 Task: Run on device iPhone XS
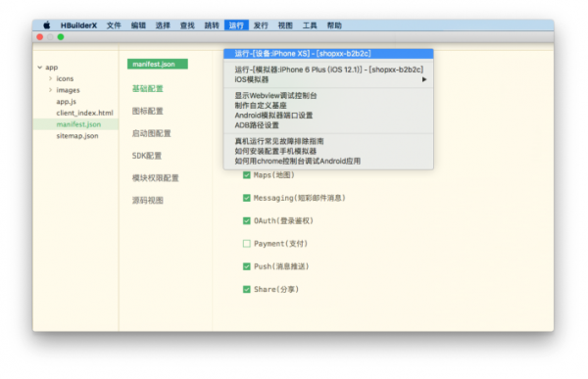click(x=328, y=54)
